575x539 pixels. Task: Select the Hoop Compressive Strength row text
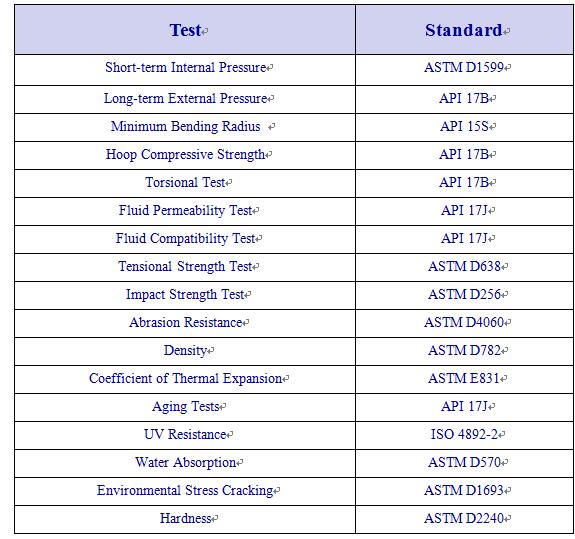[185, 154]
